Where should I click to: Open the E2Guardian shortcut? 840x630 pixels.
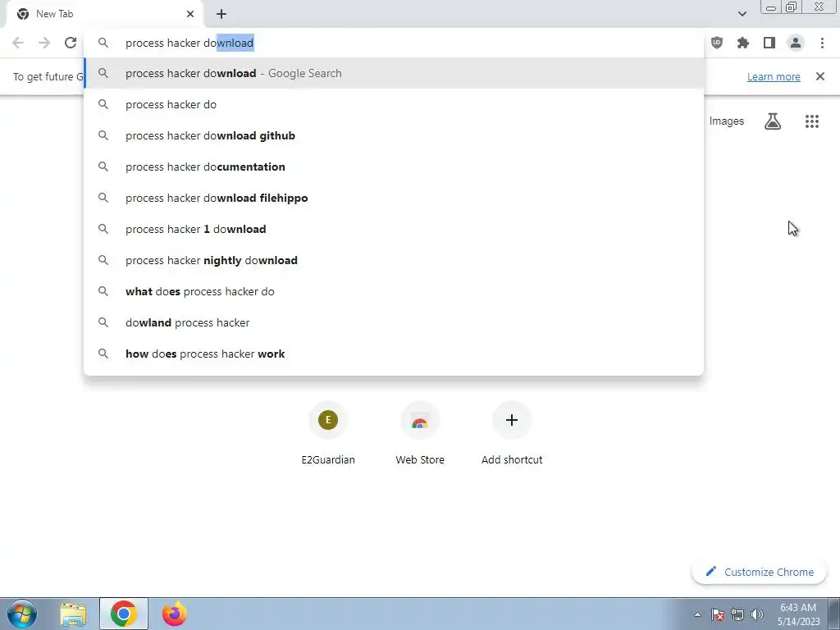coord(328,433)
